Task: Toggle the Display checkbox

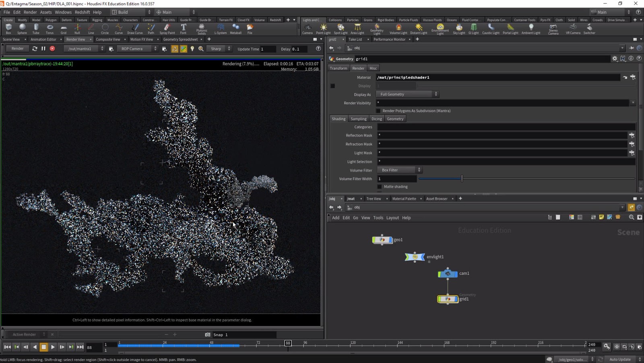Action: [332, 86]
